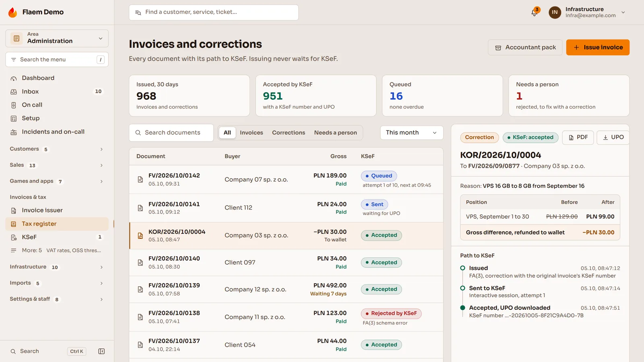Screen dimensions: 644x362
Task: Expand the Sales section
Action: (x=57, y=165)
